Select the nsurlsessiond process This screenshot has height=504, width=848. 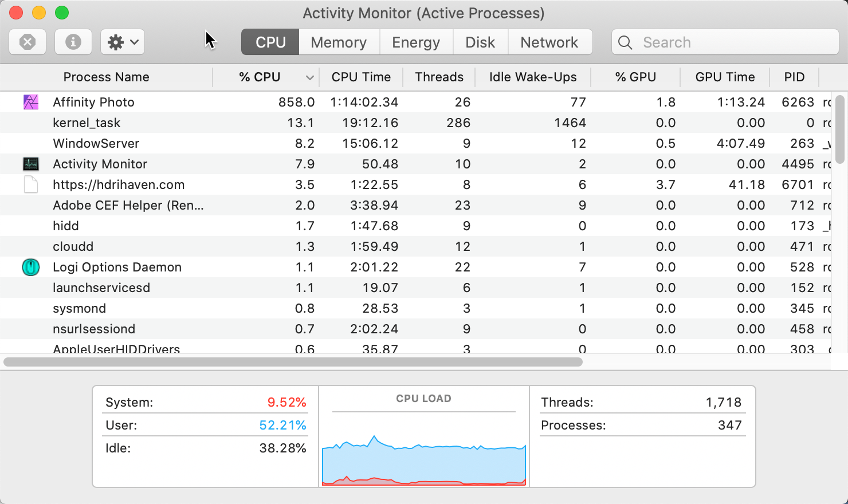coord(94,329)
